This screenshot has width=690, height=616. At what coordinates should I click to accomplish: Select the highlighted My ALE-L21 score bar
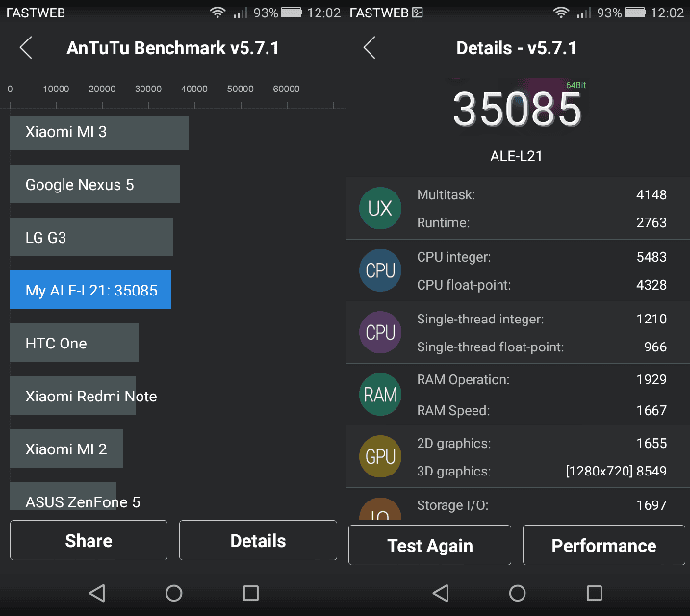pos(90,291)
